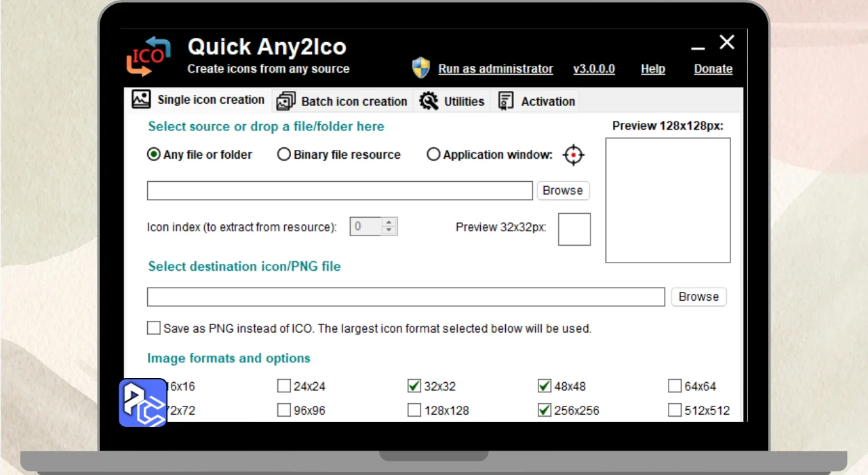Minimize the Quick Any2Ico window
Image resolution: width=868 pixels, height=475 pixels.
tap(698, 47)
